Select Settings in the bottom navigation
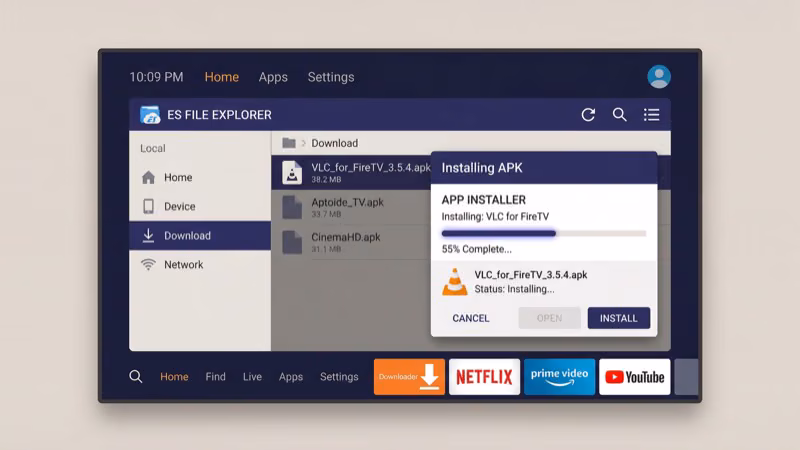This screenshot has width=800, height=450. pyautogui.click(x=339, y=377)
